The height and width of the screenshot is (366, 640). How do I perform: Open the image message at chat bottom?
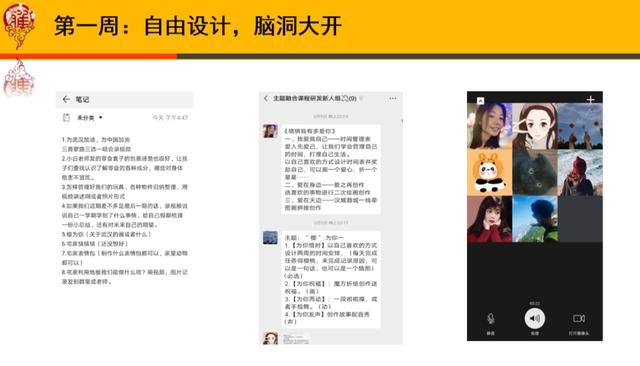(x=296, y=338)
